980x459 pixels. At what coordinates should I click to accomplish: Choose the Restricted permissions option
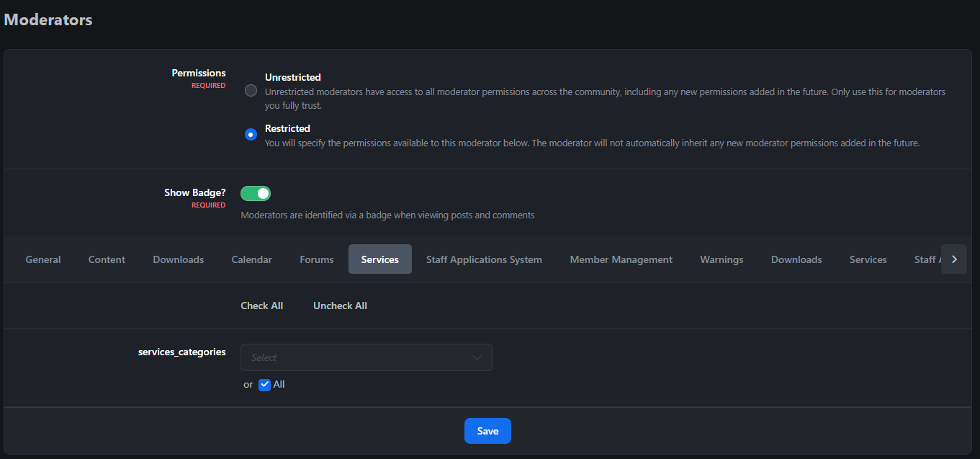(x=251, y=135)
